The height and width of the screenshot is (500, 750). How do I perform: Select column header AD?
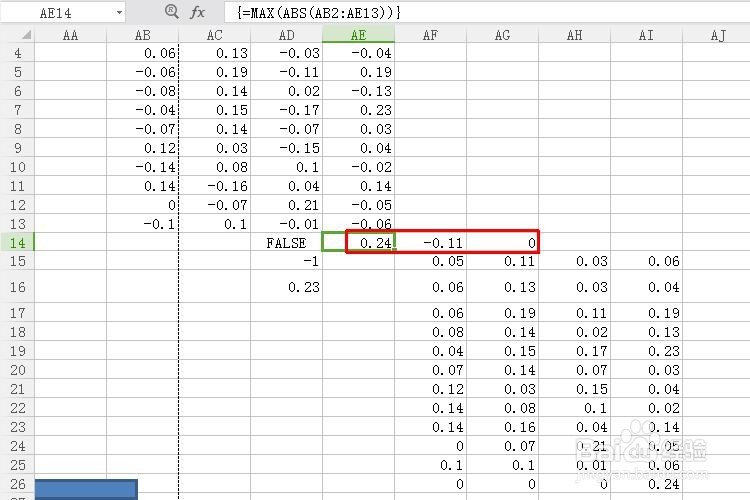pyautogui.click(x=287, y=35)
